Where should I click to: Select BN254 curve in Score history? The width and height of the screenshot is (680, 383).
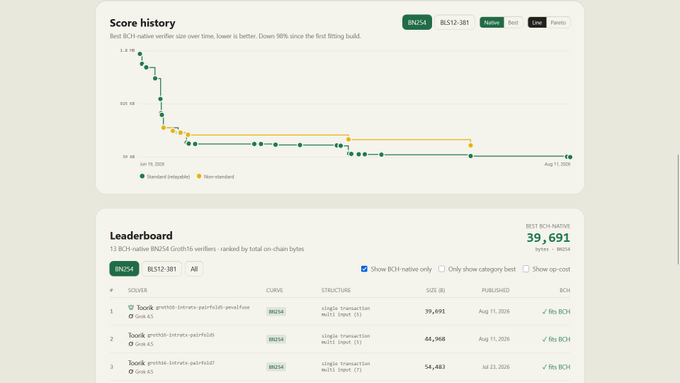417,23
